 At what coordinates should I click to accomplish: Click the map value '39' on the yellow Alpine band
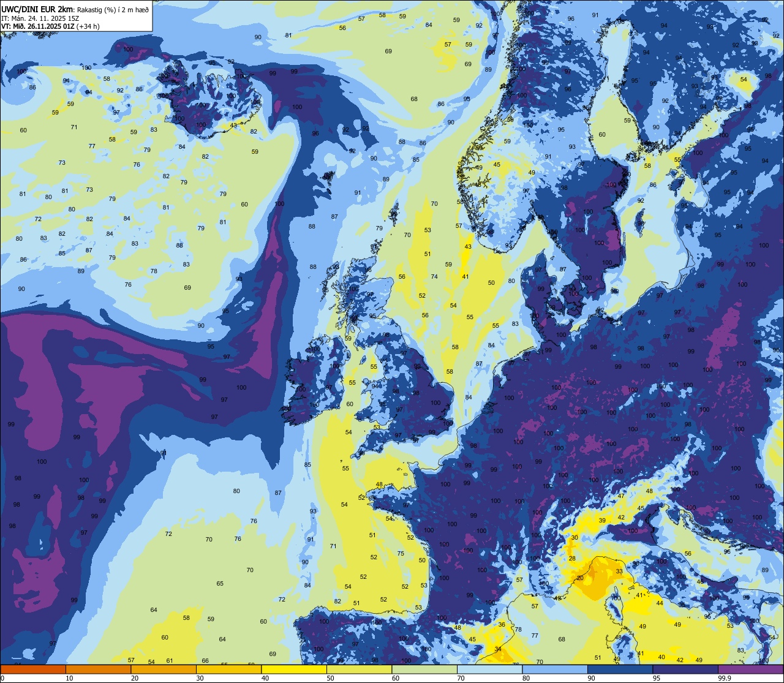[x=602, y=521]
